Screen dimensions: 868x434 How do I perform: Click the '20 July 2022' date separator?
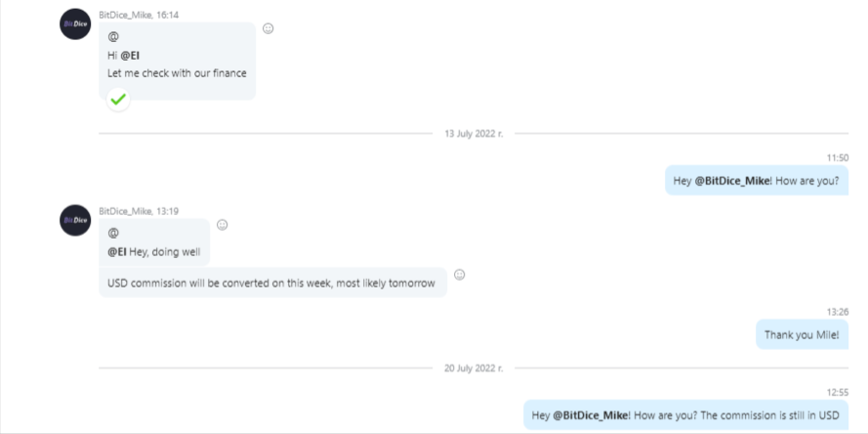click(x=474, y=369)
